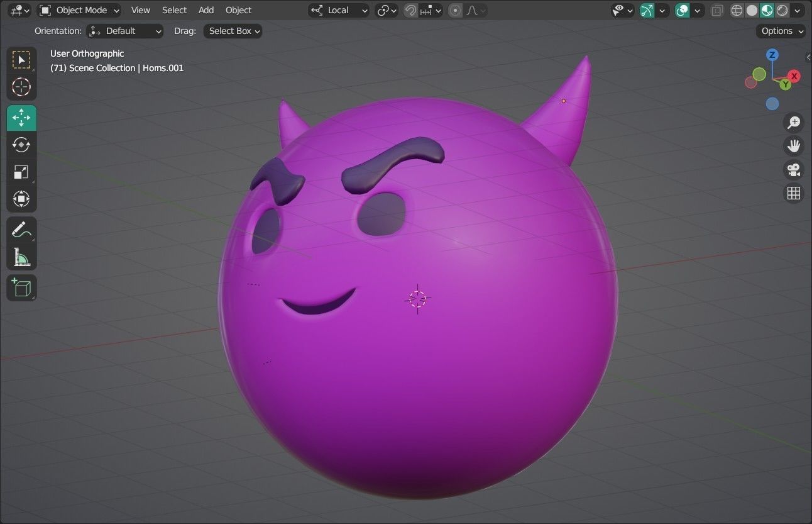
Task: Click the negative Z axis gizmo dot
Action: 772,104
